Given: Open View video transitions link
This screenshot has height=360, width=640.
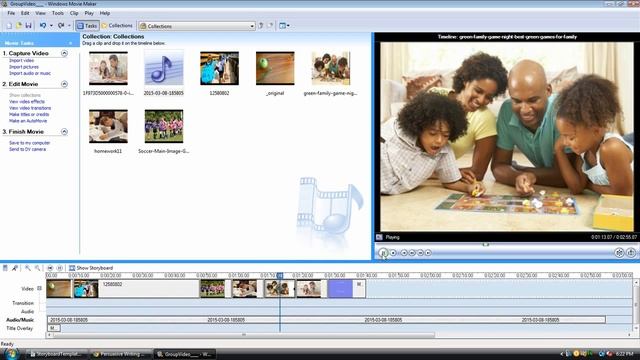Looking at the screenshot, I should pyautogui.click(x=30, y=108).
